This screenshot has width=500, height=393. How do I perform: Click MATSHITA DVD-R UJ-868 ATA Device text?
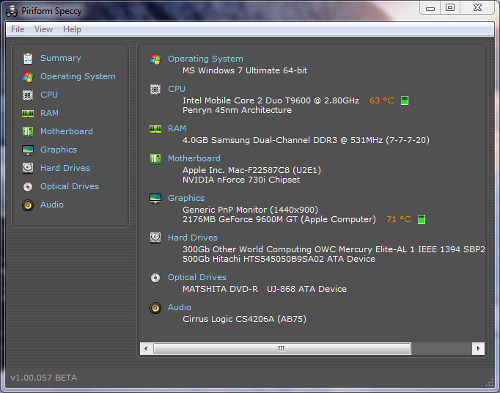(264, 289)
